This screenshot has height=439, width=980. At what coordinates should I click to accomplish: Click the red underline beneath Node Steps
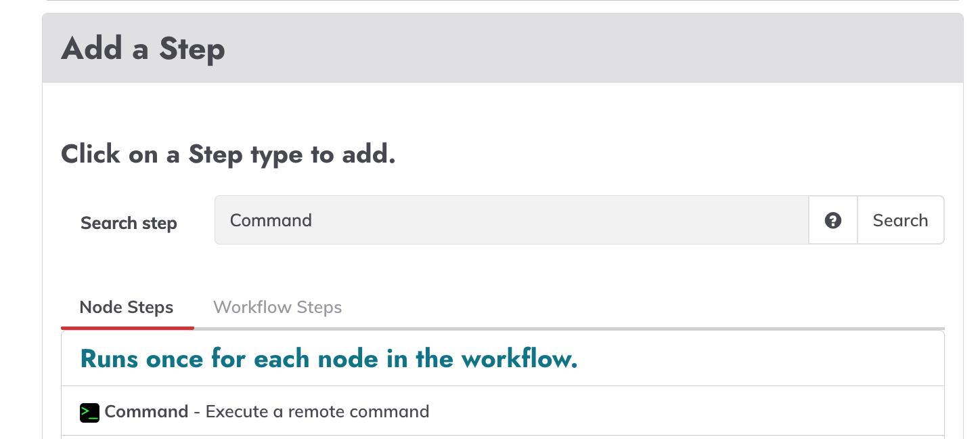pyautogui.click(x=127, y=328)
